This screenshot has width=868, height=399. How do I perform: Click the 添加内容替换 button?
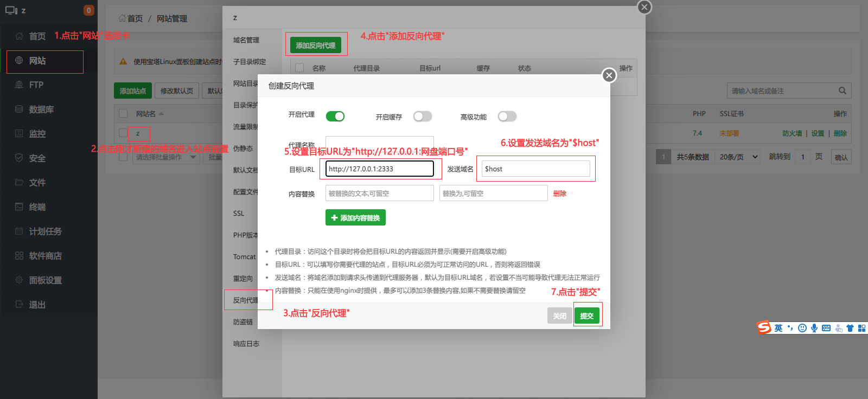click(x=355, y=218)
